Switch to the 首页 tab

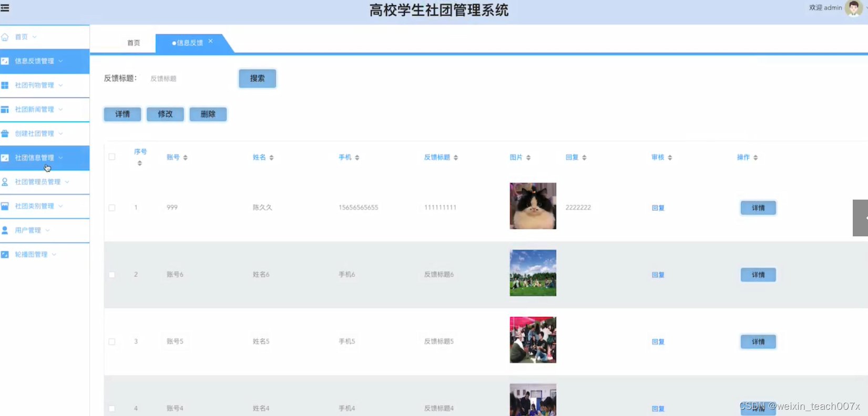coord(134,43)
